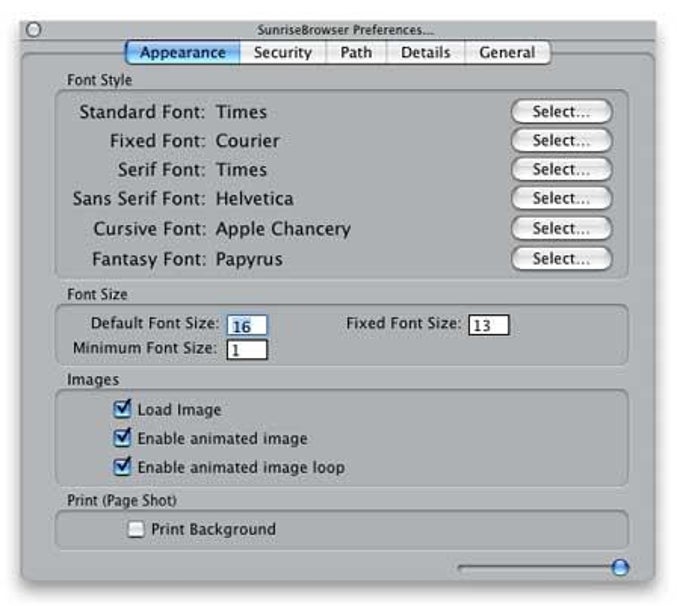Viewport: 680px width, 606px height.
Task: Switch to the General tab
Action: tap(507, 53)
